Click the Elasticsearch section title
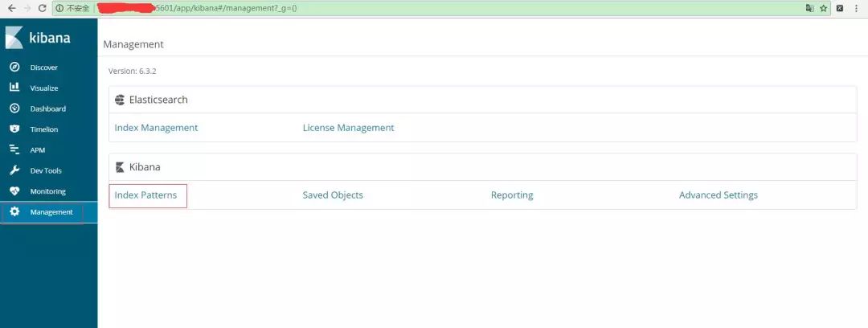The height and width of the screenshot is (328, 868). tap(158, 100)
